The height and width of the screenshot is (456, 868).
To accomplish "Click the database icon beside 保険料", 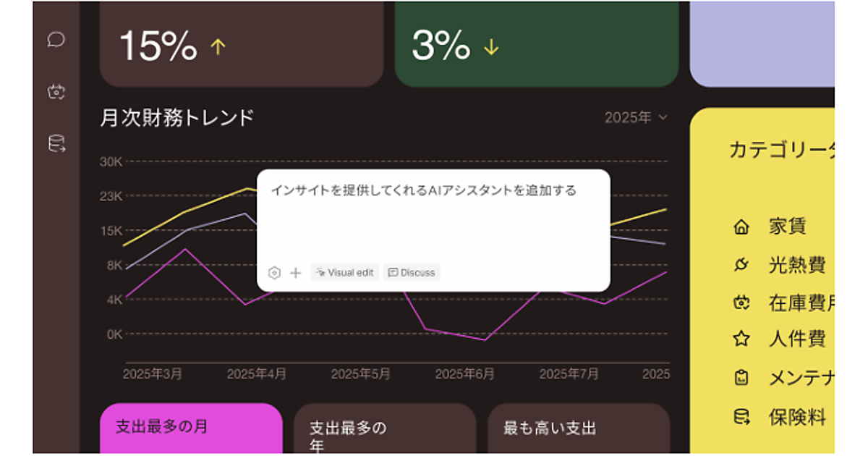I will coord(741,416).
